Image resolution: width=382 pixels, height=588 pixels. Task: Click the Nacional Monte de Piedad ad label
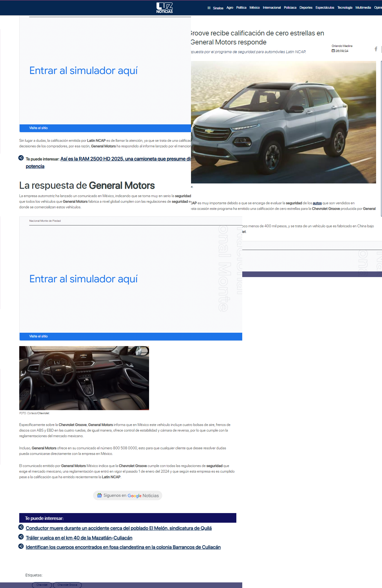(x=45, y=221)
